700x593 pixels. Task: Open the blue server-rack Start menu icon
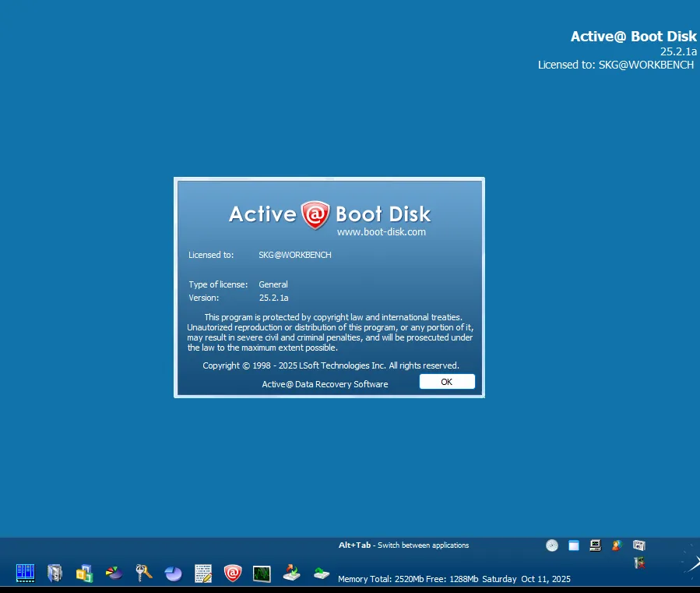26,573
